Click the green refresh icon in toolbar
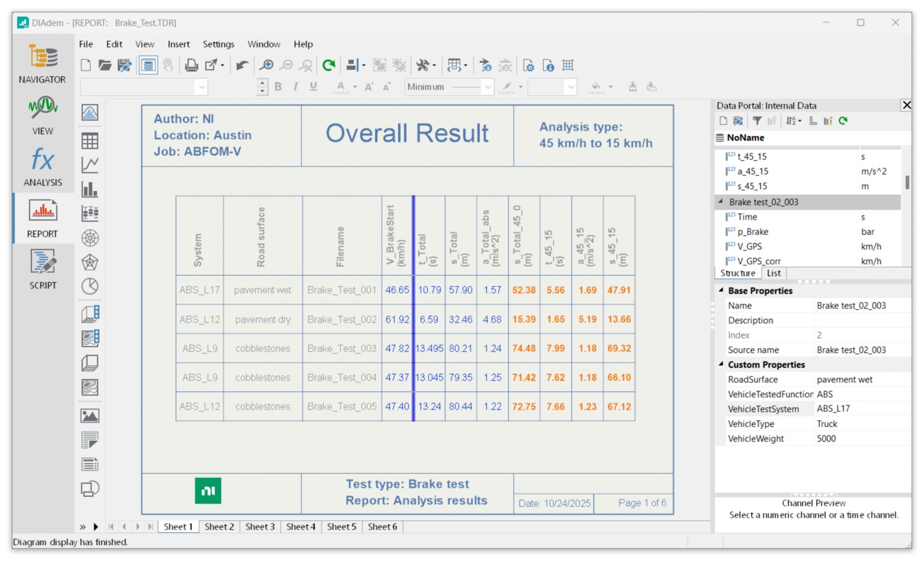This screenshot has width=924, height=561. click(329, 65)
